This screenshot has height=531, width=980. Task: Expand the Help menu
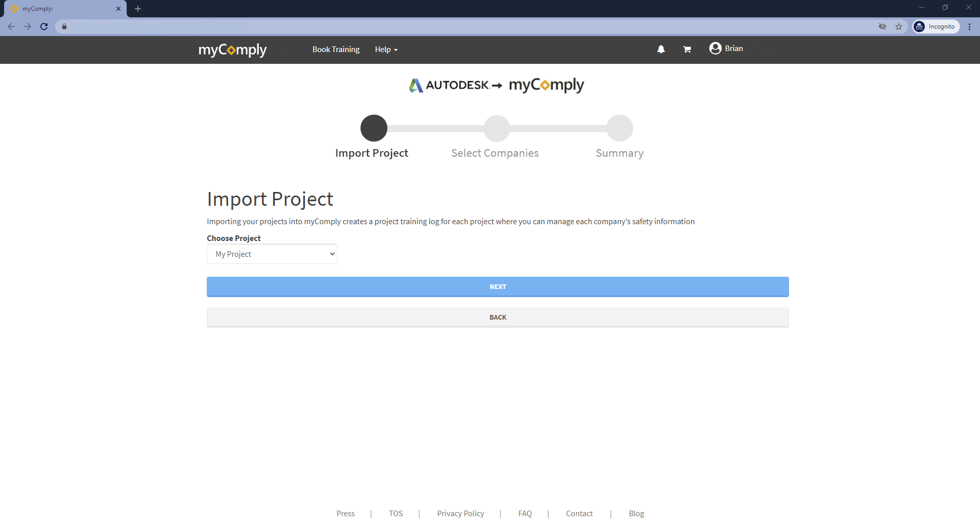(386, 50)
